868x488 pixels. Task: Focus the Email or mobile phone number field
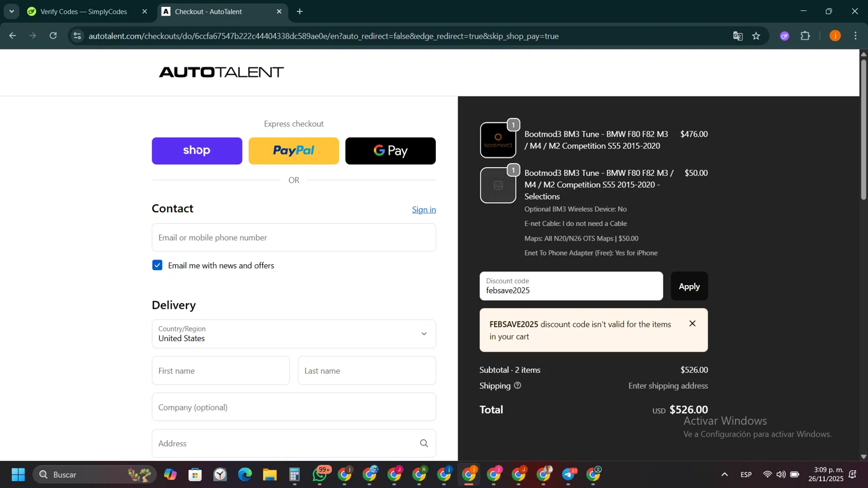point(294,238)
